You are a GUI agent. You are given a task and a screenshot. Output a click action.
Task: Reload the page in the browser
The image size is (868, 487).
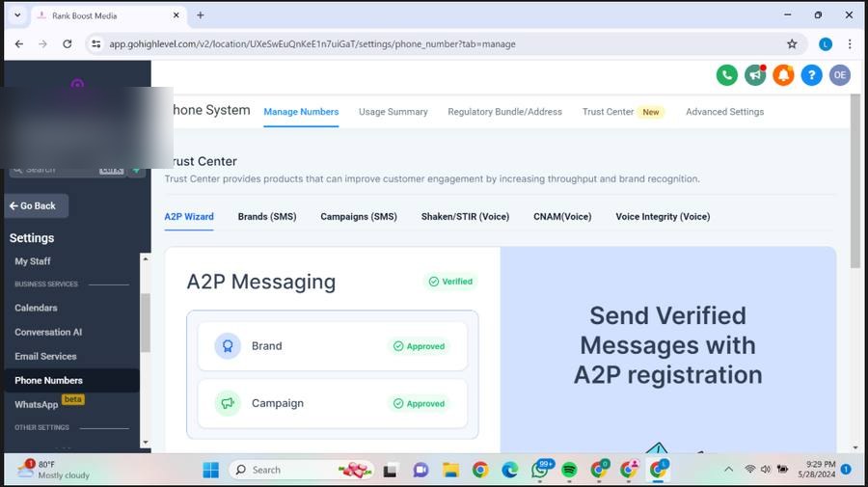[67, 44]
